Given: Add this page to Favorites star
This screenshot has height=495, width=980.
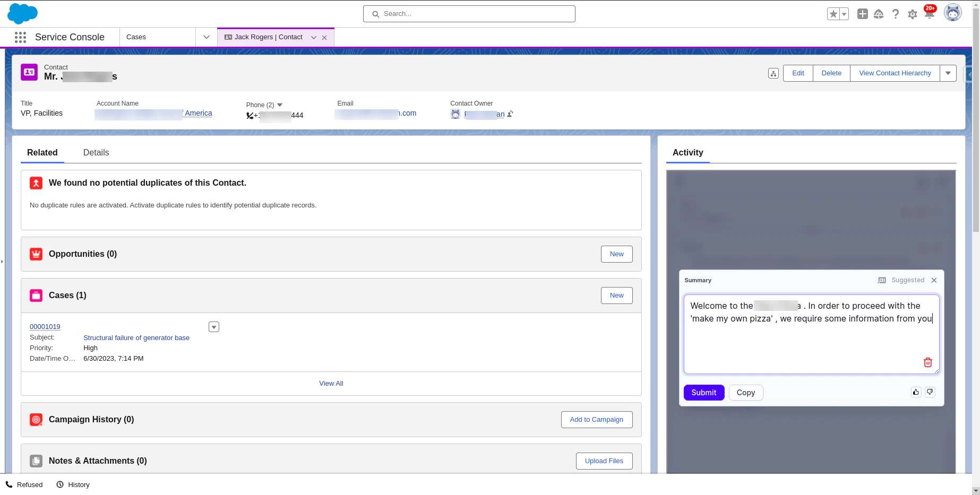Looking at the screenshot, I should coord(833,14).
